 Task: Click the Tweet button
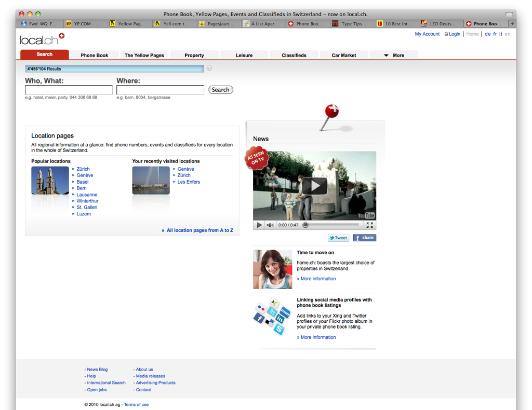[x=338, y=238]
